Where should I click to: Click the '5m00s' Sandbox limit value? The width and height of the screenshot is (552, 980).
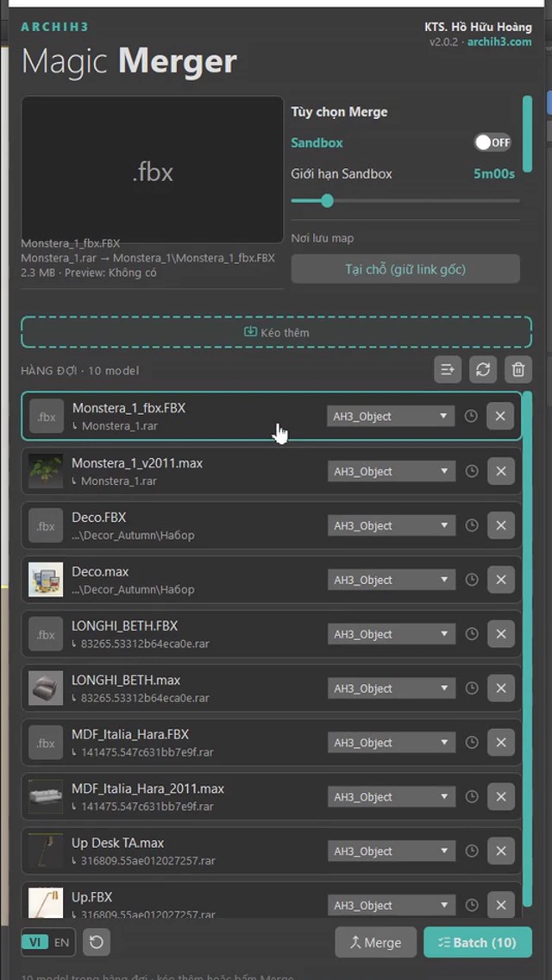pyautogui.click(x=494, y=173)
